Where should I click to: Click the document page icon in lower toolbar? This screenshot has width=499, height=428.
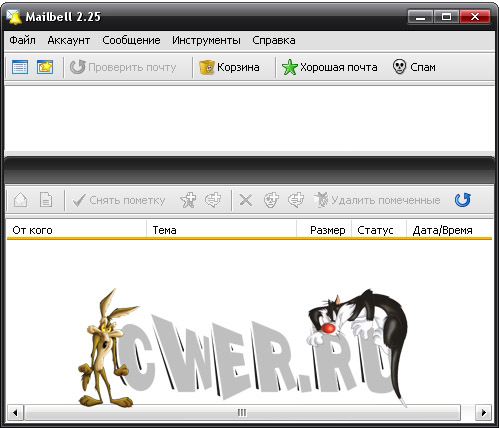pos(46,200)
